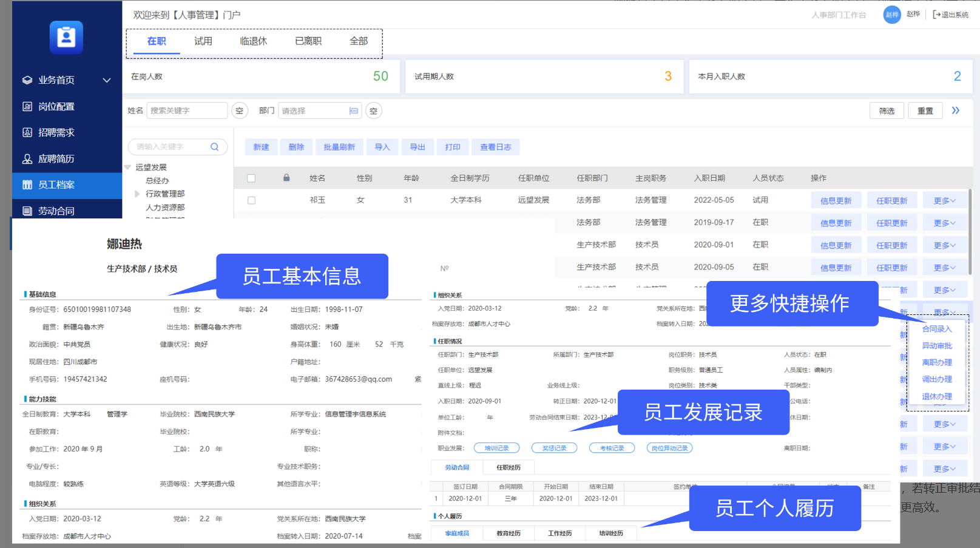Open the 业务首页 sidebar section icon

pos(27,79)
